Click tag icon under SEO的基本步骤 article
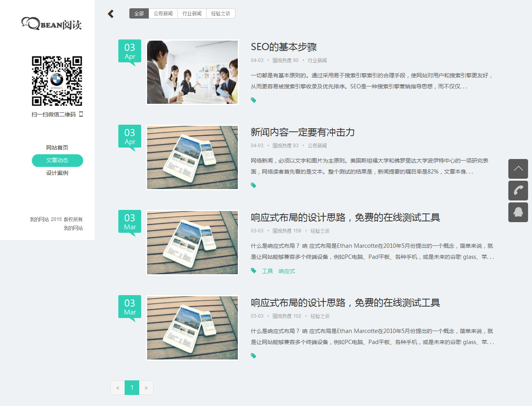Screen dimensions: 532x406 coord(254,100)
